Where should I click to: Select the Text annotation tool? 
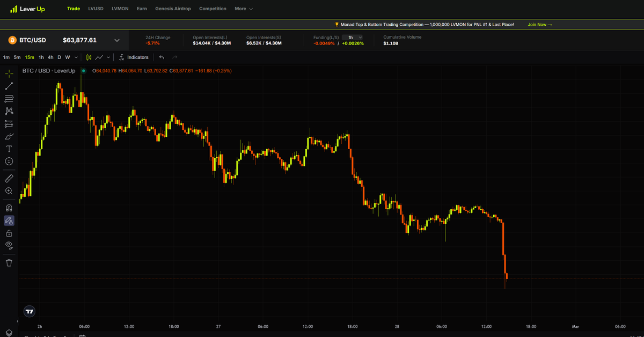9,149
